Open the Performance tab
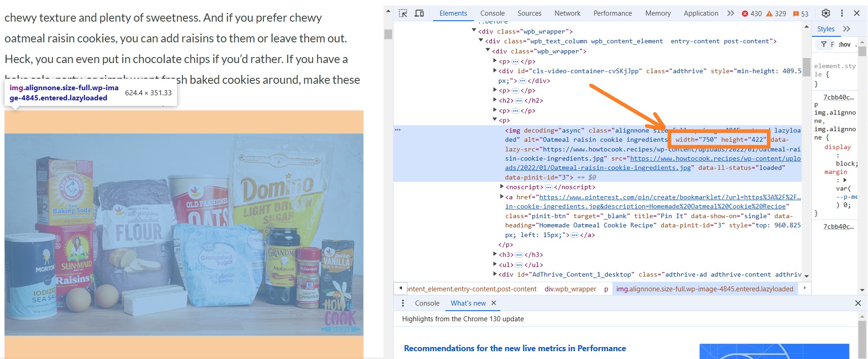The image size is (868, 359). click(612, 13)
